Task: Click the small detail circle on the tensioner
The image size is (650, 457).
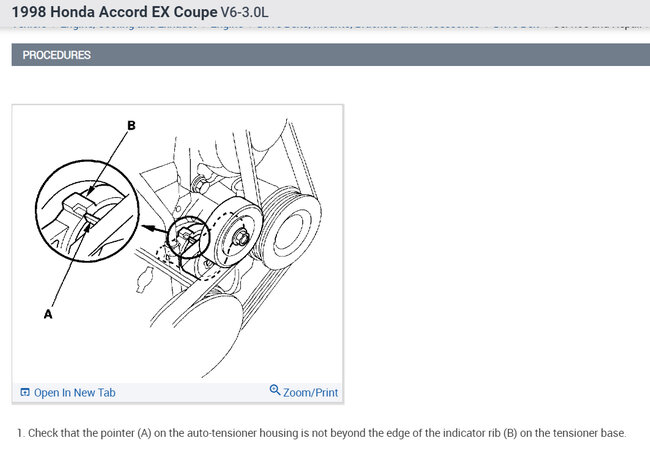Action: (x=188, y=238)
